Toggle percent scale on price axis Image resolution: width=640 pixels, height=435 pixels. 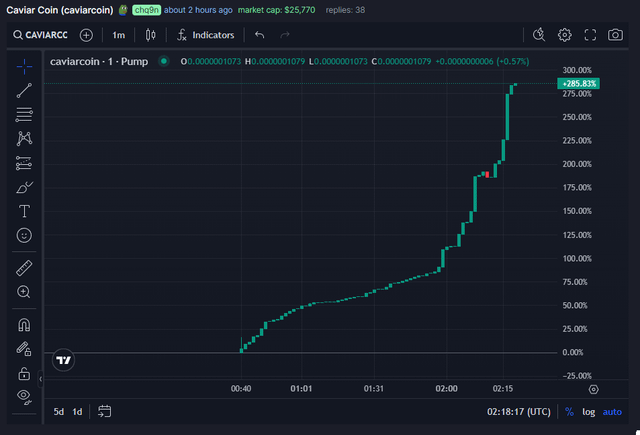click(569, 411)
